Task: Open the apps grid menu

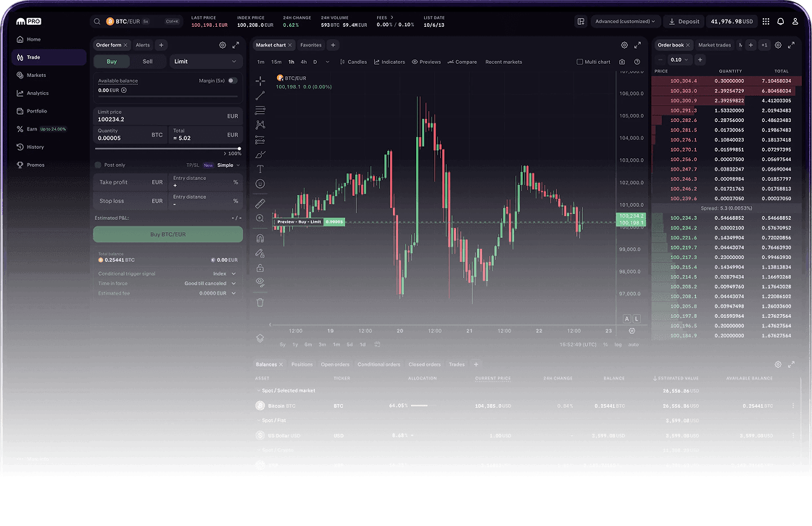Action: 766,22
